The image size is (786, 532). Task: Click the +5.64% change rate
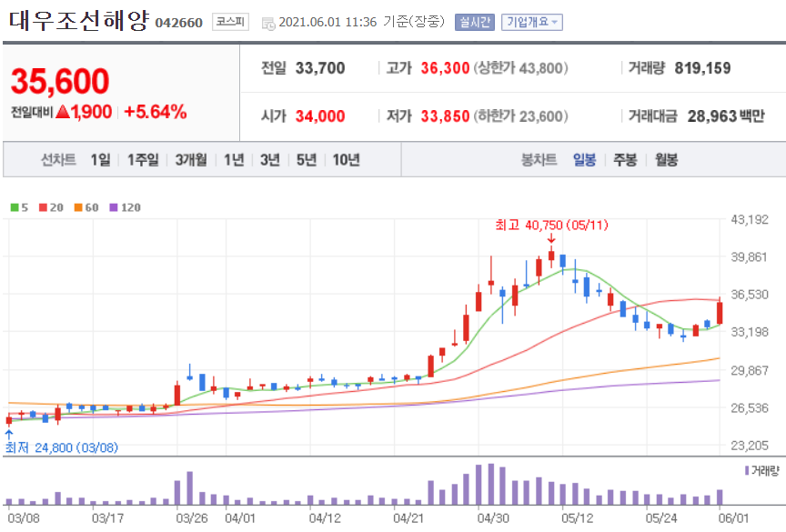tap(156, 112)
